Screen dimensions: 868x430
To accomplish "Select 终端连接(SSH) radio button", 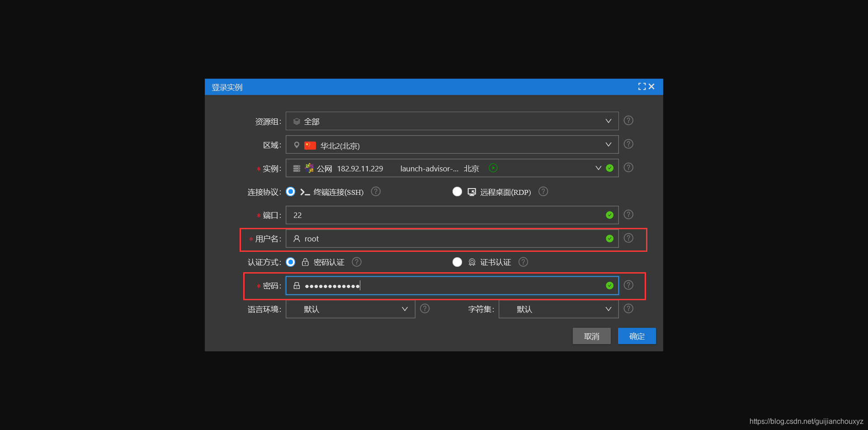I will pyautogui.click(x=291, y=192).
